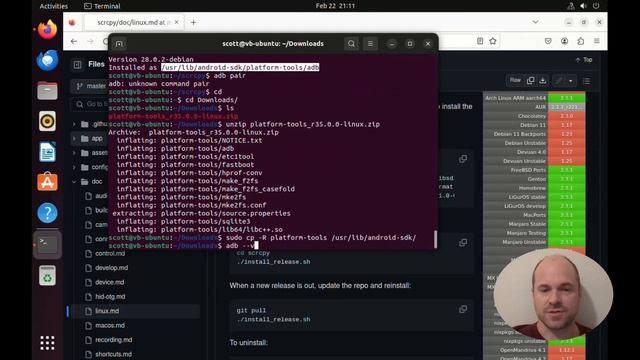
Task: Open develop.md in the file tree
Action: [111, 268]
